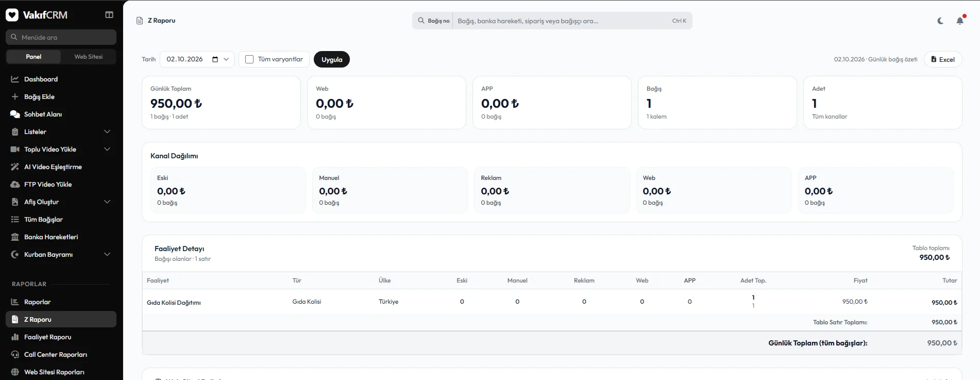The width and height of the screenshot is (980, 380).
Task: Open Call Center Raporları headset icon
Action: click(x=15, y=354)
